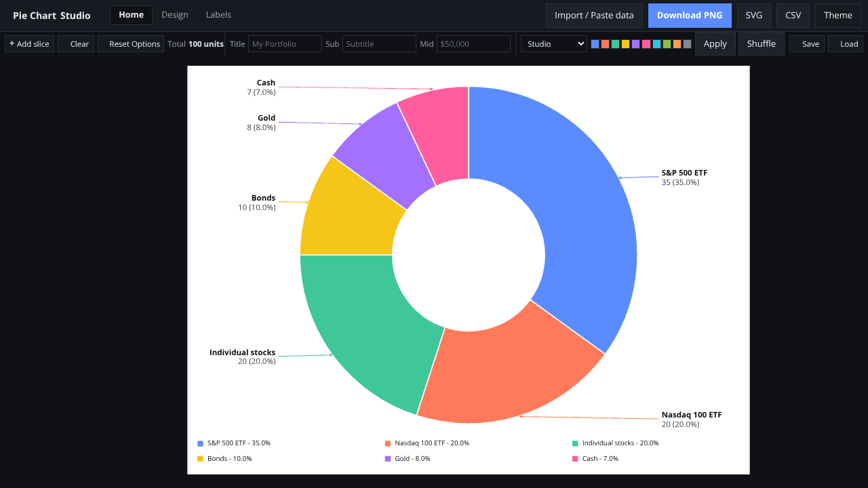
Task: Click the 'S&P 500 ETF' chart label
Action: [684, 173]
